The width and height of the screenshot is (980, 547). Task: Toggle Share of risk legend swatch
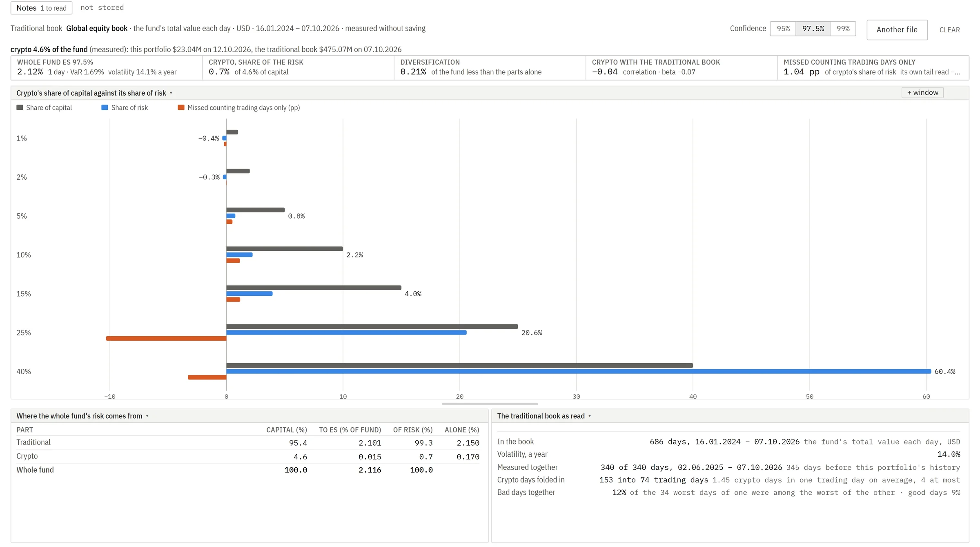[105, 107]
